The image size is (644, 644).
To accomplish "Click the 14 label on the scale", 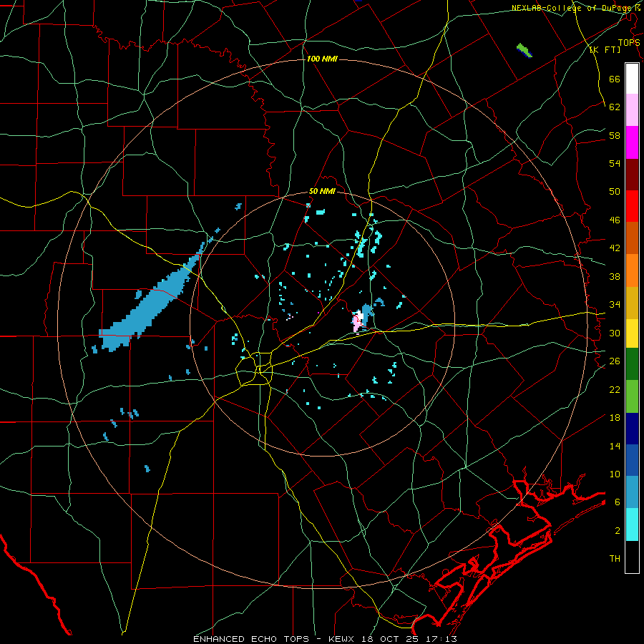I will (615, 446).
